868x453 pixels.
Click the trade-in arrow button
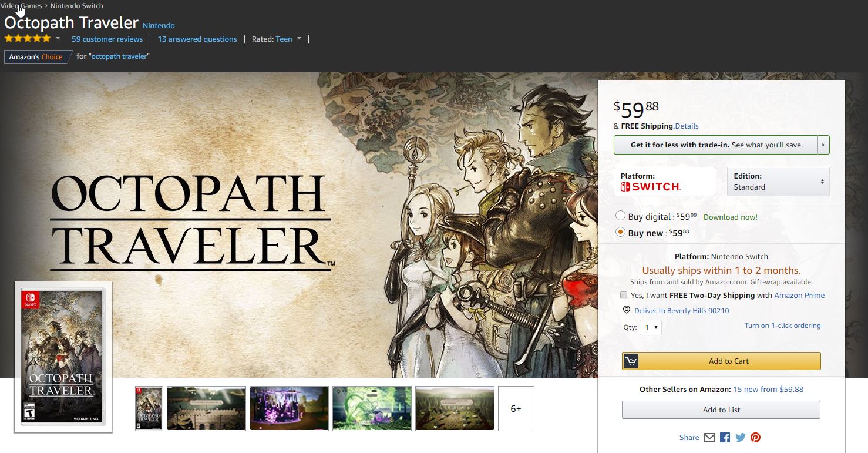point(823,145)
